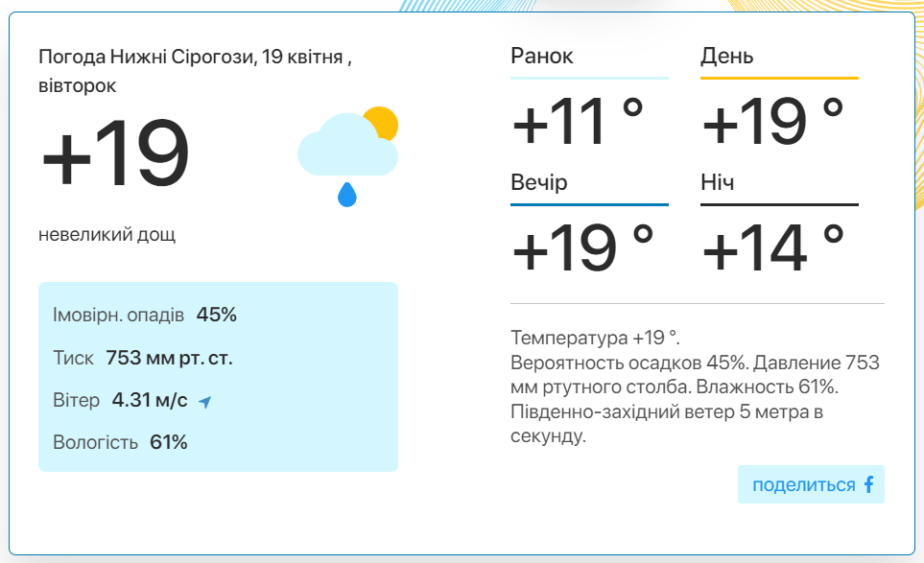The image size is (924, 563).
Task: Click the +14° night temperature value
Action: [772, 248]
